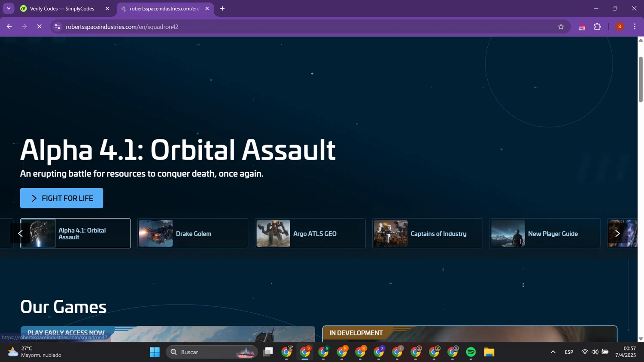Viewport: 644px width, 362px height.
Task: Click the browser back arrow
Action: (x=9, y=27)
